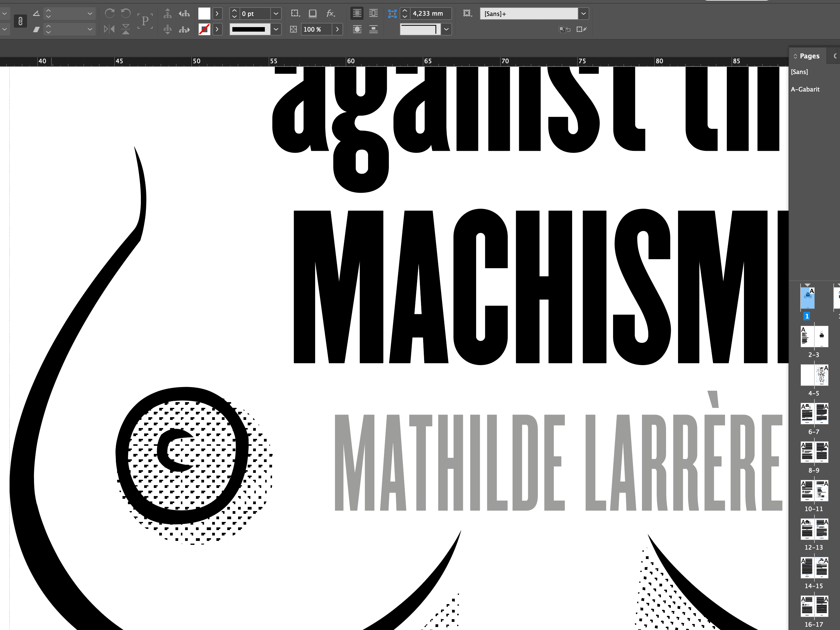Step the 4,233 mm corner size
This screenshot has height=630, width=840.
[405, 14]
